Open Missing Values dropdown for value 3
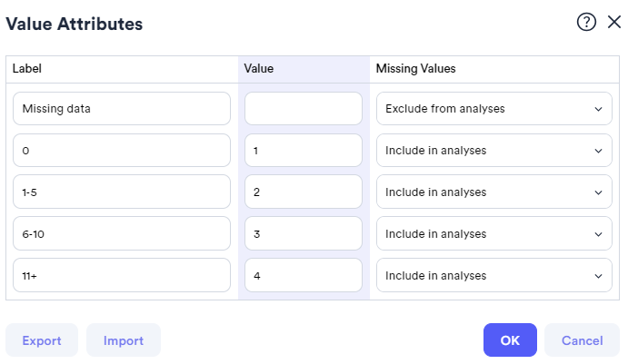The width and height of the screenshot is (628, 364). click(493, 233)
